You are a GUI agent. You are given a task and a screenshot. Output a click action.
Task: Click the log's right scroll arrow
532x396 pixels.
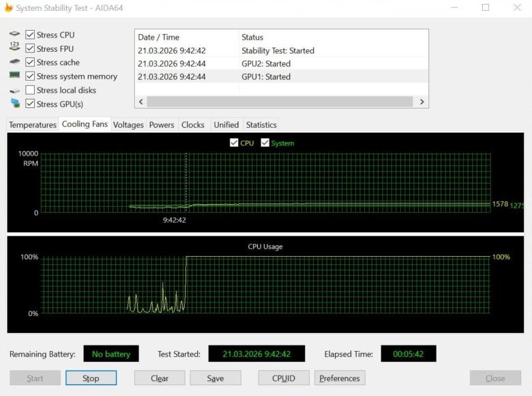tap(422, 102)
